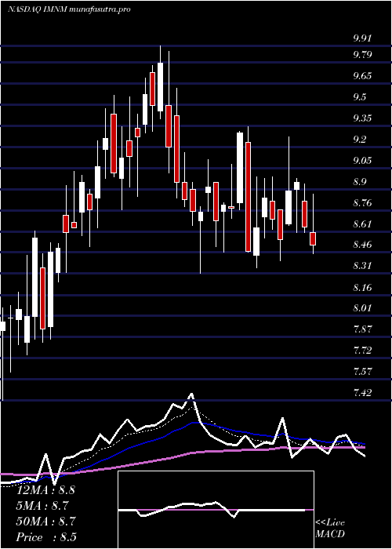Click the 9.5 price axis label

[360, 97]
